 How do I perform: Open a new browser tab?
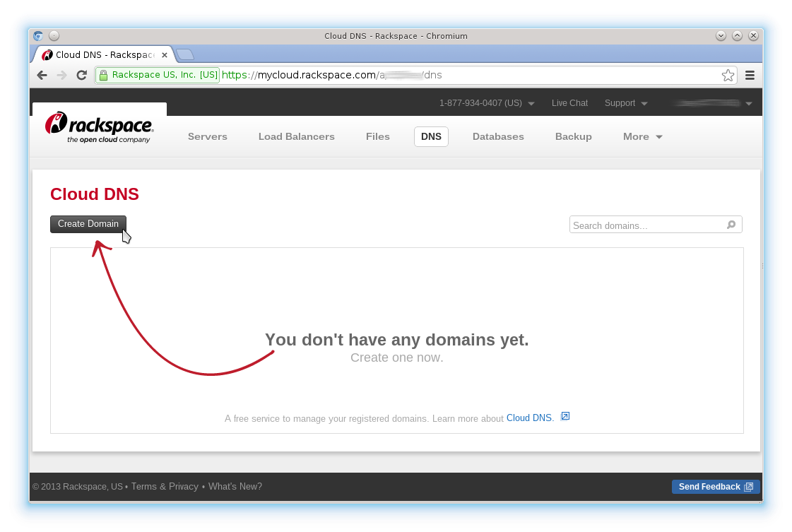pyautogui.click(x=185, y=54)
